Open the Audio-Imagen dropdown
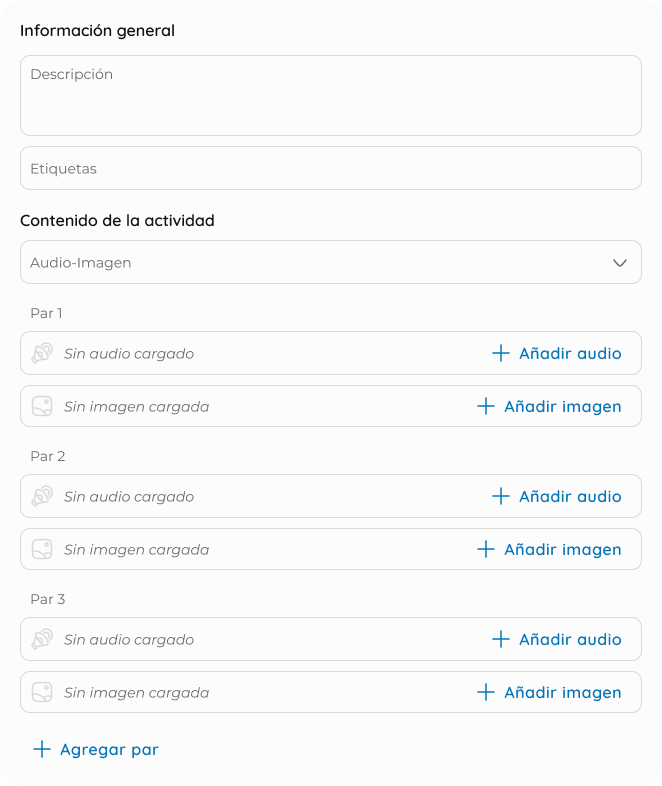The width and height of the screenshot is (662, 786). point(331,262)
